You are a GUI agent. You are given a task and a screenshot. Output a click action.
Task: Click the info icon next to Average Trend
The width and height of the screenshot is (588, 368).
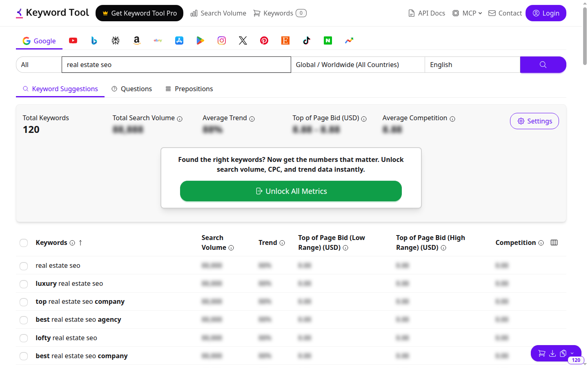[252, 119]
